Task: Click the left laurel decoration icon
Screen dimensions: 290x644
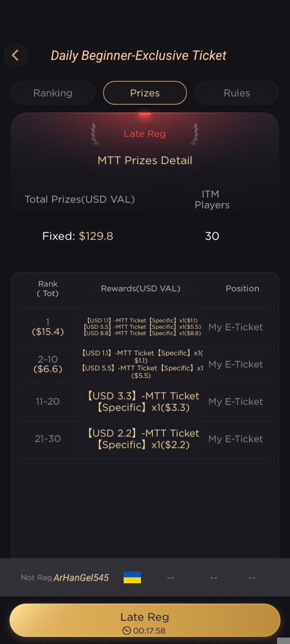Action: click(x=94, y=134)
